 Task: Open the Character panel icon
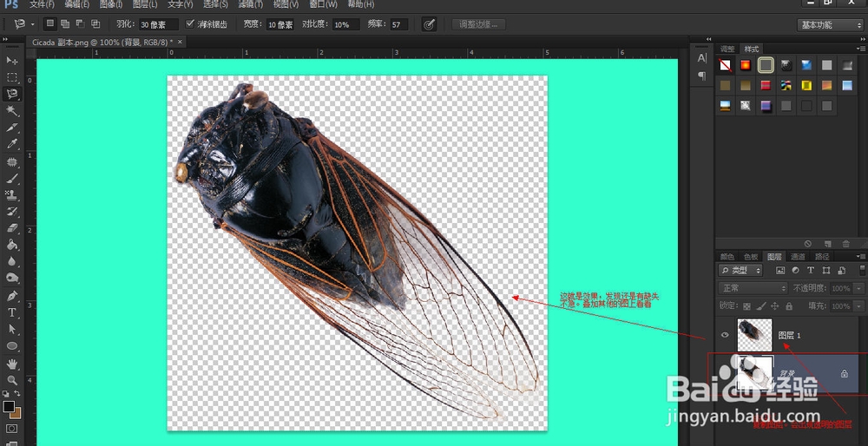coord(701,58)
